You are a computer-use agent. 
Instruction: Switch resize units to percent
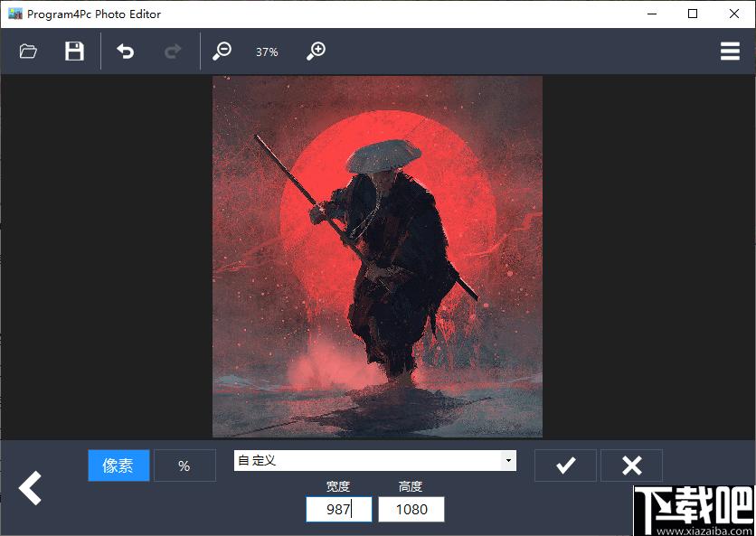[x=184, y=465]
